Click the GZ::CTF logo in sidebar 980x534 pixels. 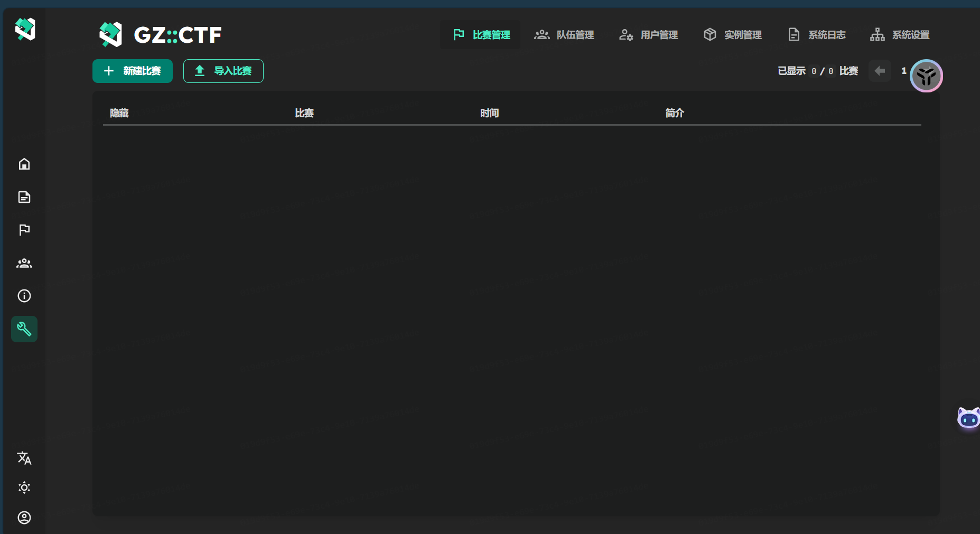(x=25, y=29)
